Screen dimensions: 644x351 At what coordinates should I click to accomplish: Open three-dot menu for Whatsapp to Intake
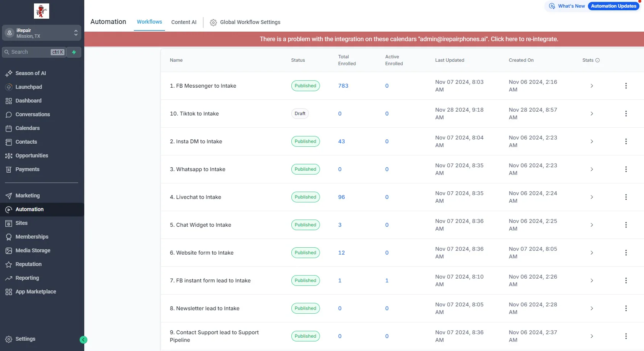[x=626, y=169]
